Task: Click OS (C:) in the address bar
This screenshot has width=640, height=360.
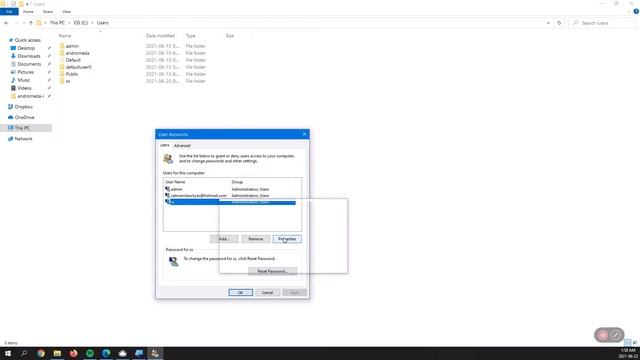Action: coord(81,23)
